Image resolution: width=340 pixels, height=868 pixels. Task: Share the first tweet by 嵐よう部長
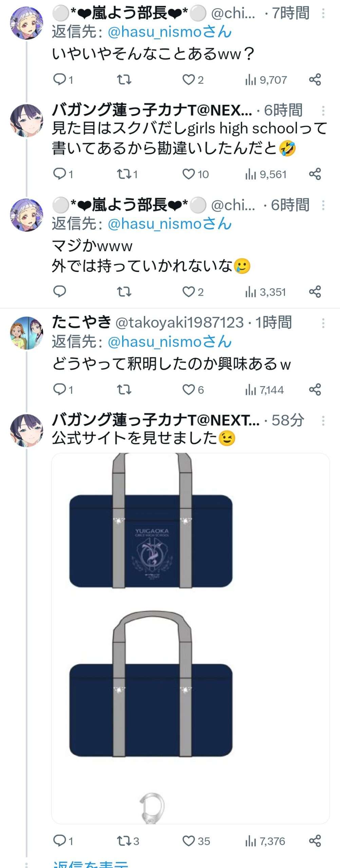(x=315, y=80)
